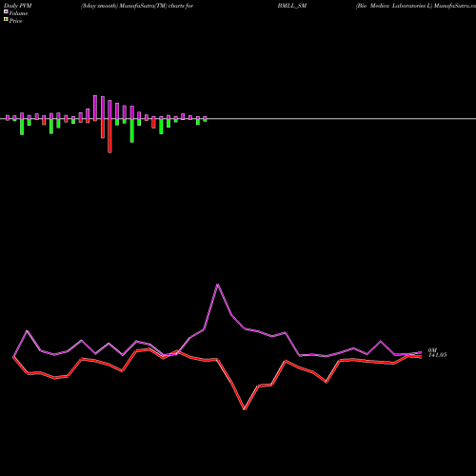
Task: Click the 141.05 price value label
Action: click(x=437, y=355)
